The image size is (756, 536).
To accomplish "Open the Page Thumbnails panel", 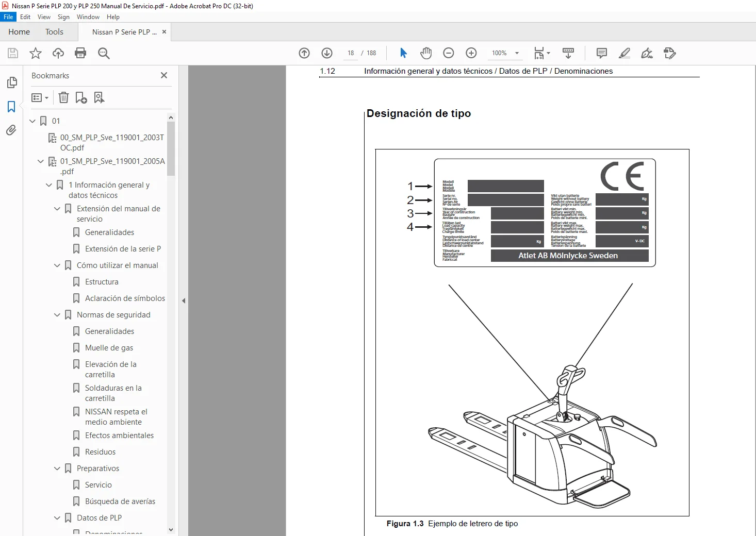I will pos(11,82).
